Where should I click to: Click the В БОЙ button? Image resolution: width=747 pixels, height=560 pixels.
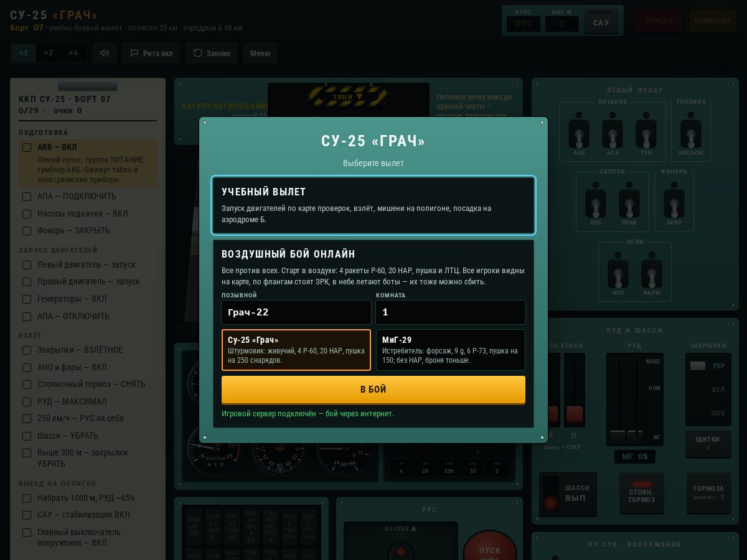[374, 390]
